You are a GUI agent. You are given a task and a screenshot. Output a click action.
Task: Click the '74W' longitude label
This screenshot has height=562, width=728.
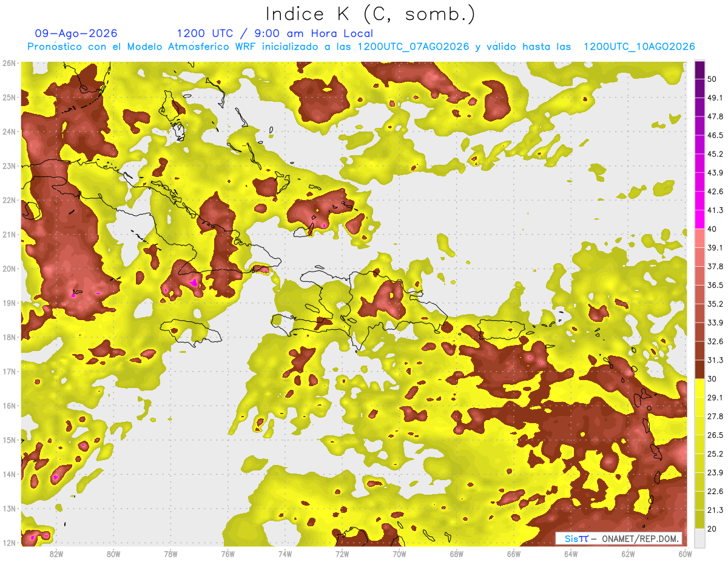(285, 554)
